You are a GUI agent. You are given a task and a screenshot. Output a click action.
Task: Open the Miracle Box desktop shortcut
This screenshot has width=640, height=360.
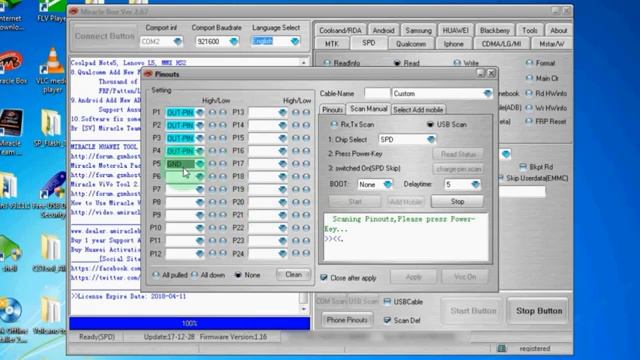[x=11, y=66]
